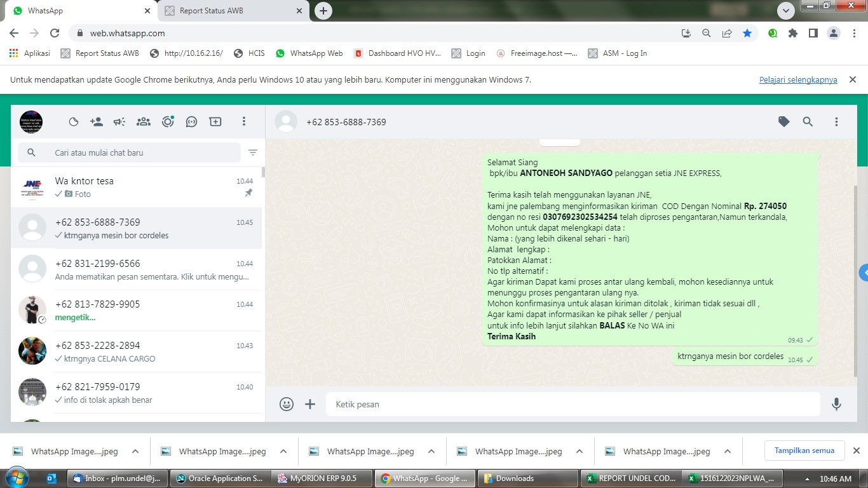
Task: Click 'Tampilkan semua' in the downloads bar
Action: point(804,451)
